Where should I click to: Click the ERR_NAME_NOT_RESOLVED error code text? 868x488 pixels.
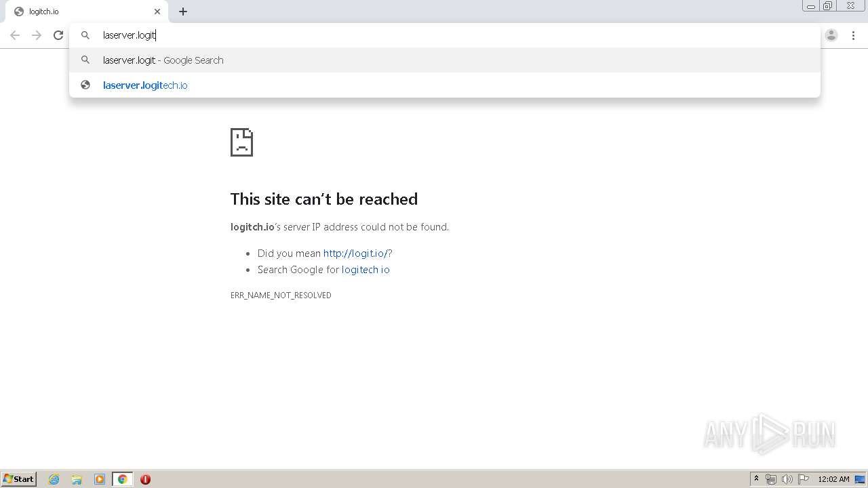[281, 296]
